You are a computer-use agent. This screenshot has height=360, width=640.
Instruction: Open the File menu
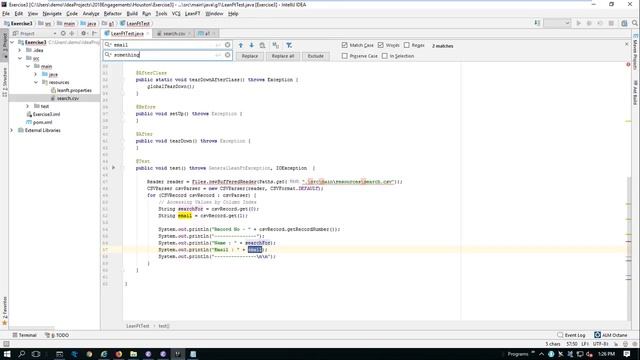(x=6, y=13)
